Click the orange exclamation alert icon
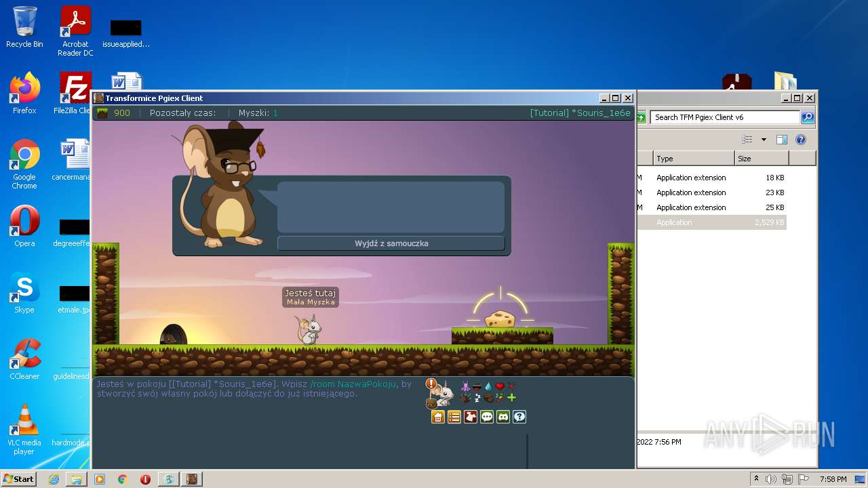Screen dimensions: 868x488 [x=431, y=384]
